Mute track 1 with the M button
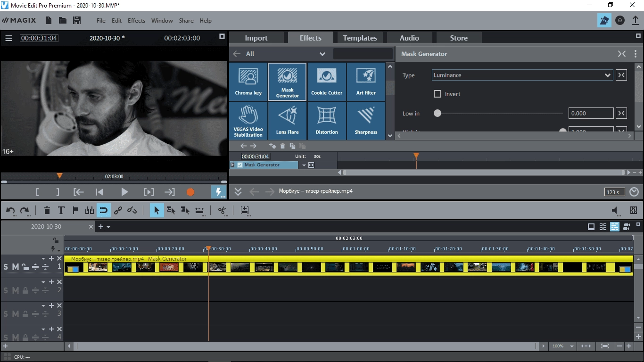644x362 pixels. 15,267
